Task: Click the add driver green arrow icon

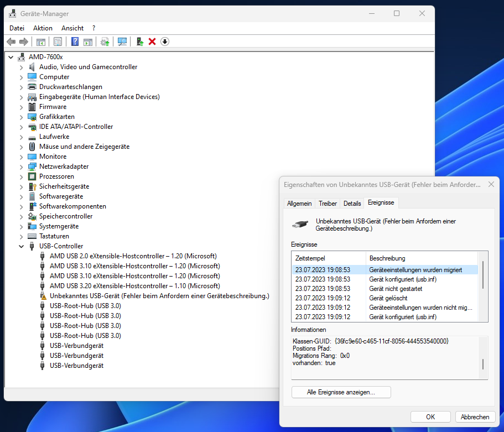Action: (x=139, y=41)
